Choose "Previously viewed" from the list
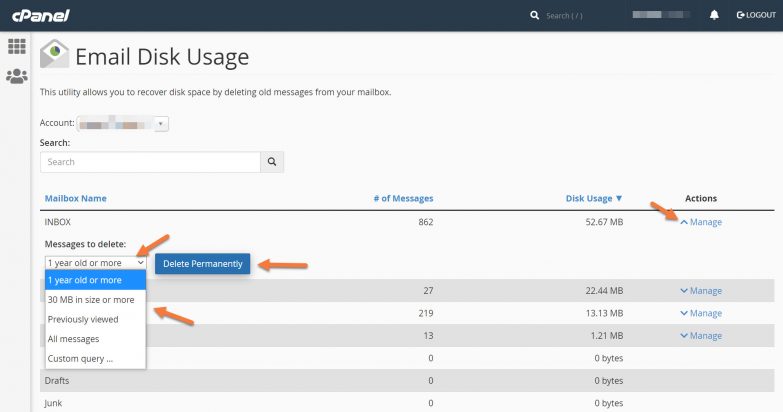This screenshot has height=412, width=783. 83,319
